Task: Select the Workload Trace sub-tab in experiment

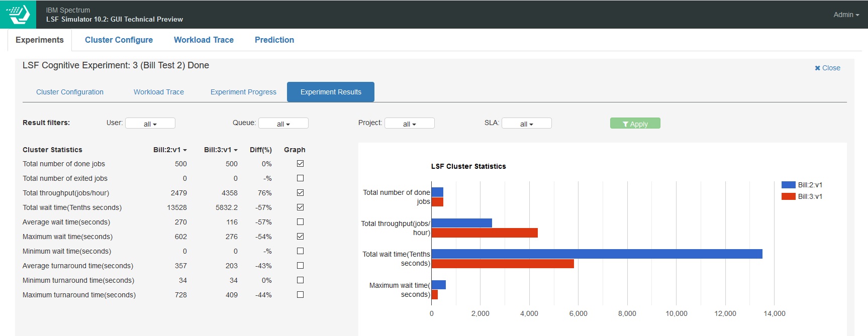Action: (159, 92)
